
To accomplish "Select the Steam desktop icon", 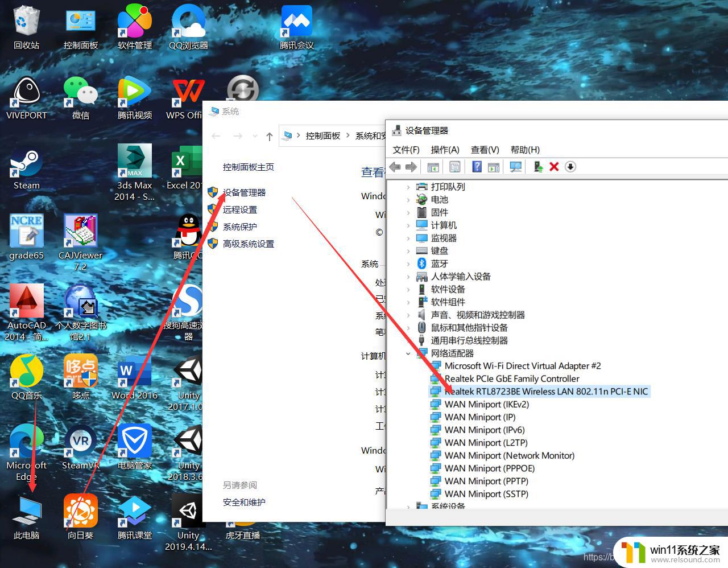I will (26, 168).
